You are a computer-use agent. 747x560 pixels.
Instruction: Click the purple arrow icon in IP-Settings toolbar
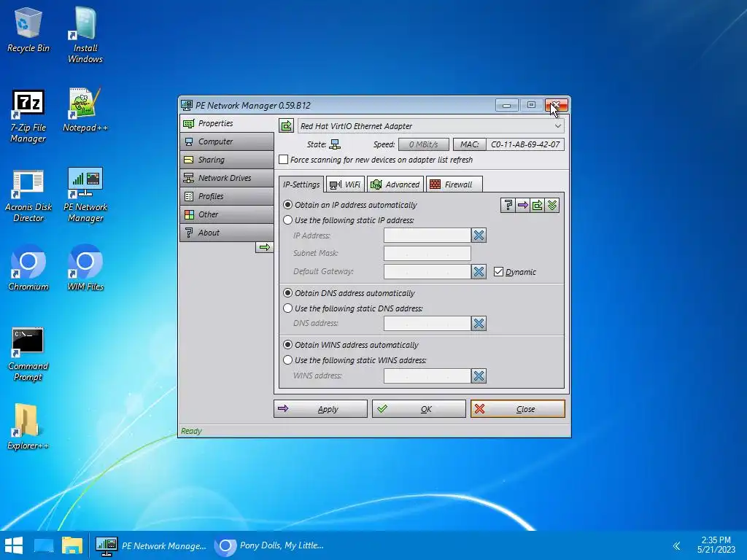522,205
